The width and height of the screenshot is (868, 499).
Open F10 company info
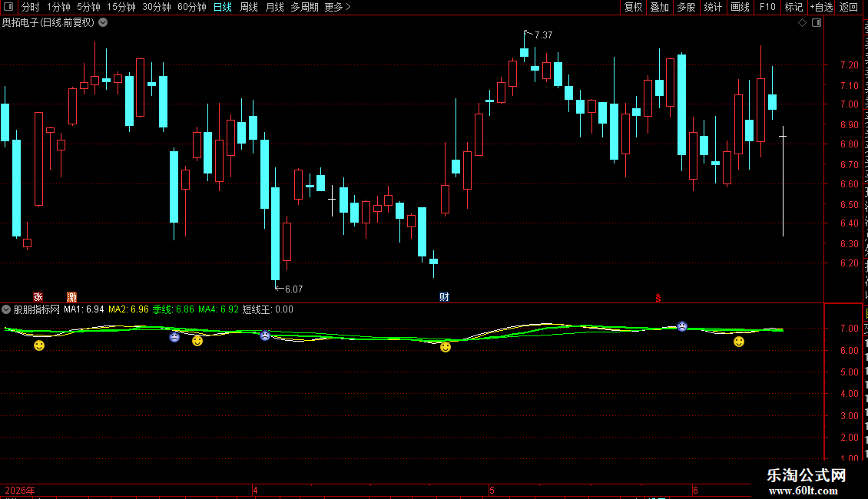pyautogui.click(x=767, y=7)
